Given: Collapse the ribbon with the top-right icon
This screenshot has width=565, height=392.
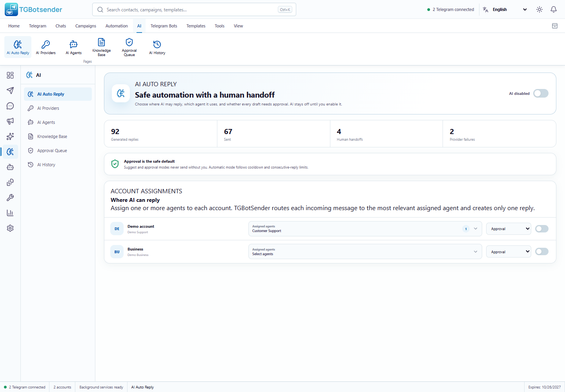Looking at the screenshot, I should pyautogui.click(x=555, y=26).
